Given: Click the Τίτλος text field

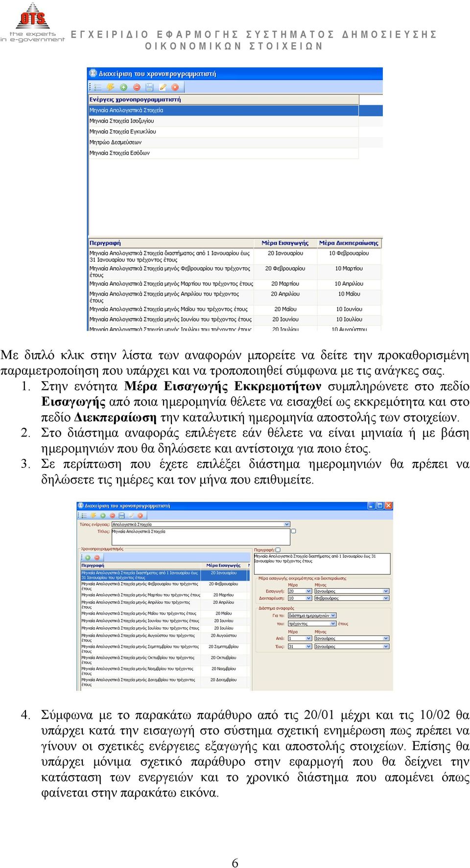Looking at the screenshot, I should pos(201,537).
